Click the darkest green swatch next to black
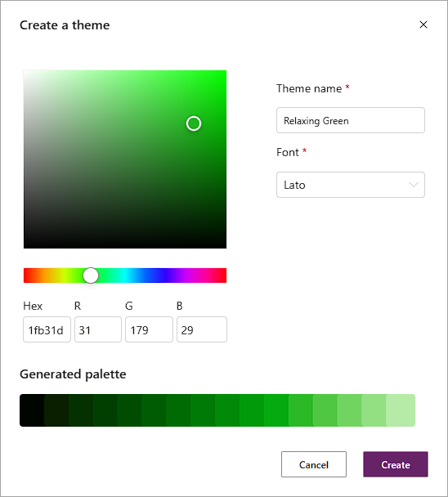Screen dimensions: 448x497 pyautogui.click(x=56, y=410)
